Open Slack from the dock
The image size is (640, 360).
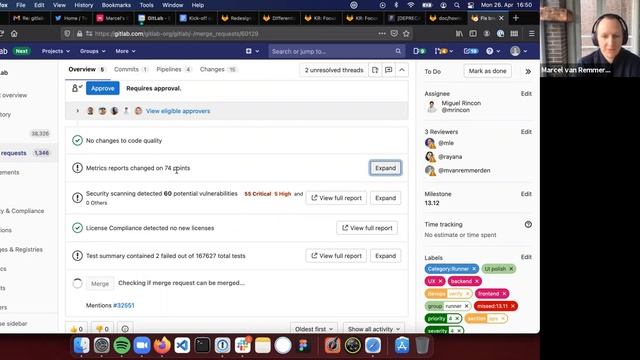tap(242, 345)
